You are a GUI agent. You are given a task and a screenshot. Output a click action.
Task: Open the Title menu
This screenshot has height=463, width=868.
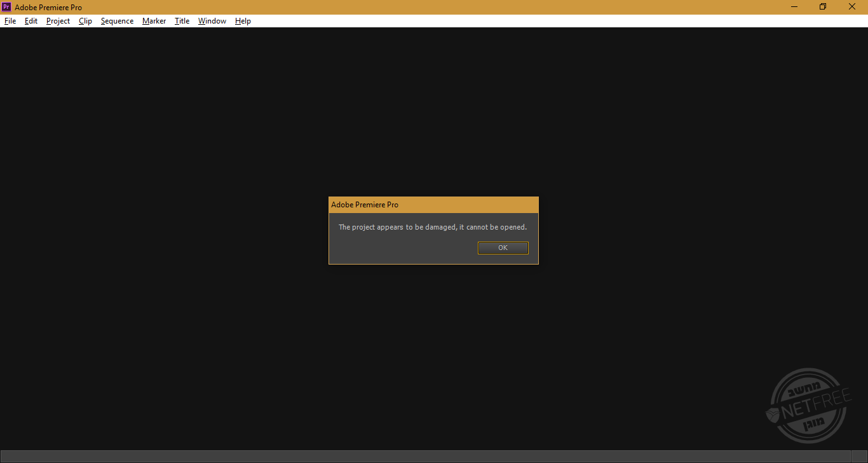coord(182,21)
